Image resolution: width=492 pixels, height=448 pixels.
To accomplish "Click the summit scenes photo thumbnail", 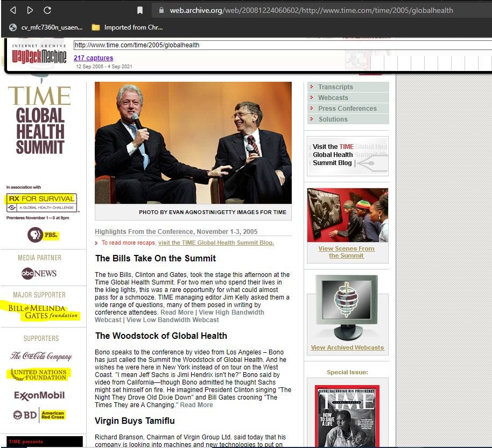I will click(348, 215).
